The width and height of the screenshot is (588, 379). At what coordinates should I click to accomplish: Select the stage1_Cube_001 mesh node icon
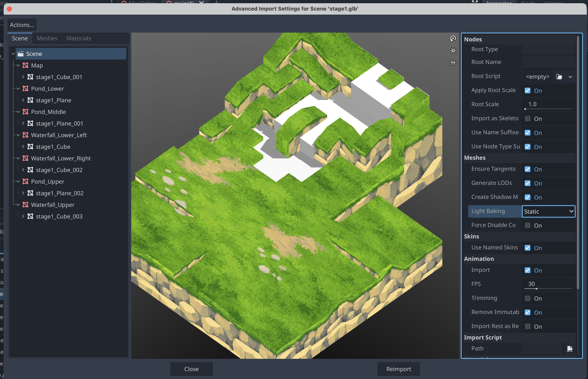pyautogui.click(x=30, y=77)
